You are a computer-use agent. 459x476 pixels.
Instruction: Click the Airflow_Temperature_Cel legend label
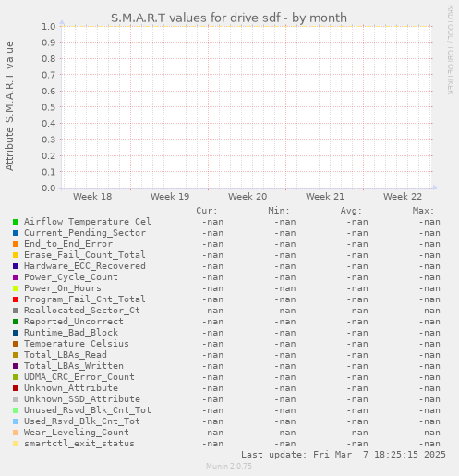tap(88, 222)
